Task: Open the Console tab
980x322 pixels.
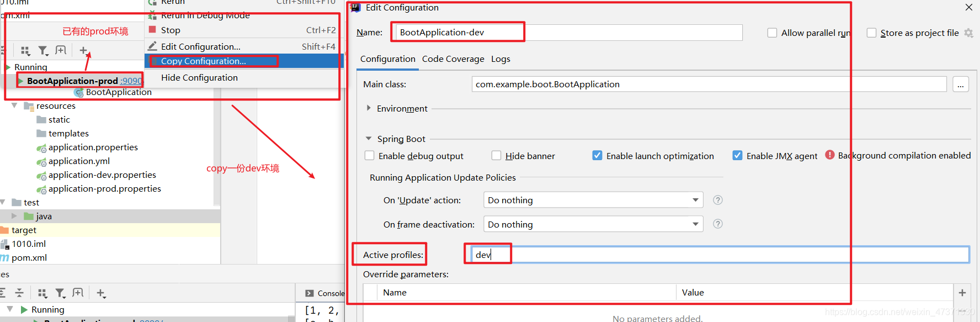Action: (324, 293)
